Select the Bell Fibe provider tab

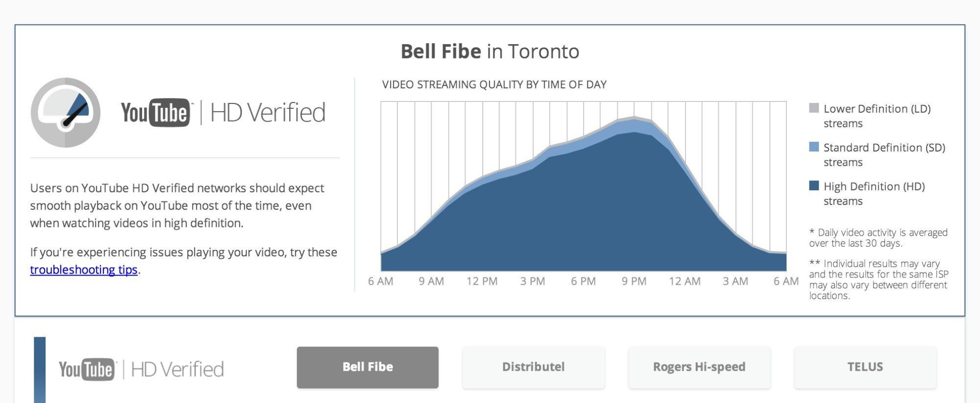point(367,367)
